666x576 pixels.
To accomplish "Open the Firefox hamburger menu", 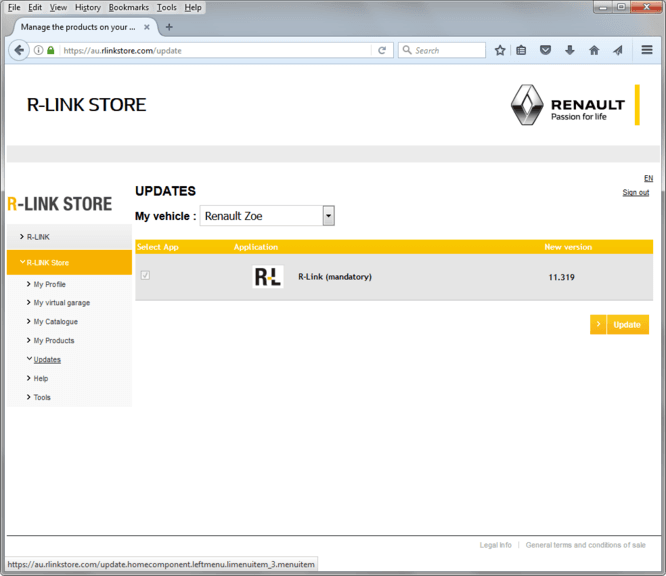I will pos(647,50).
